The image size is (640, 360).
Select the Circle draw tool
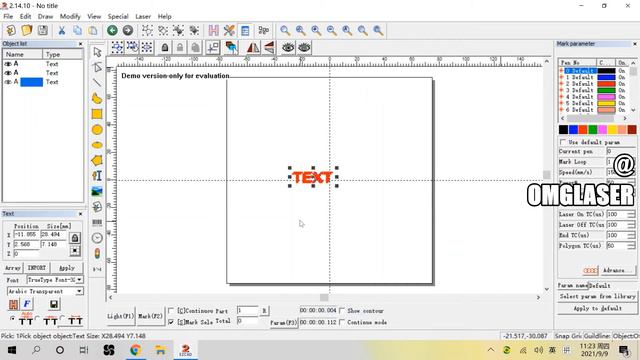pyautogui.click(x=97, y=129)
